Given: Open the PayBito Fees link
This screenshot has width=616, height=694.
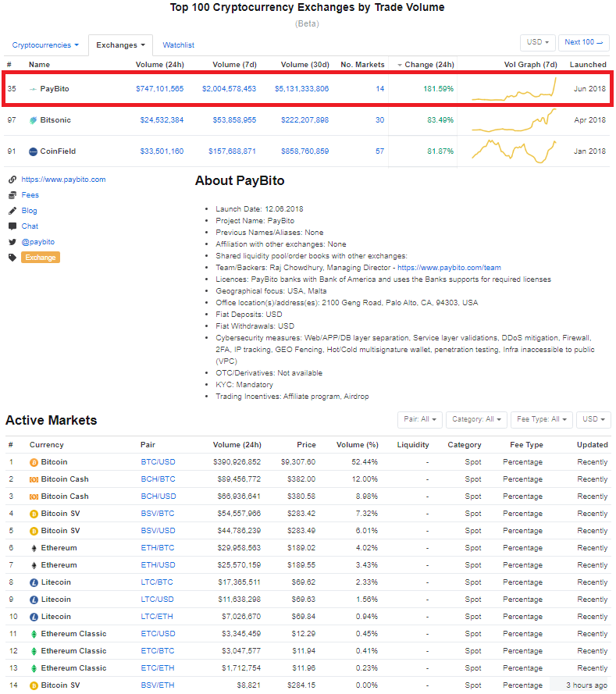Looking at the screenshot, I should (30, 195).
